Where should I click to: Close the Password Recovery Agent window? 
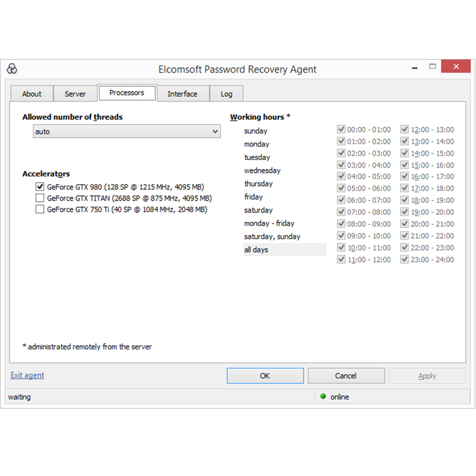(x=456, y=66)
